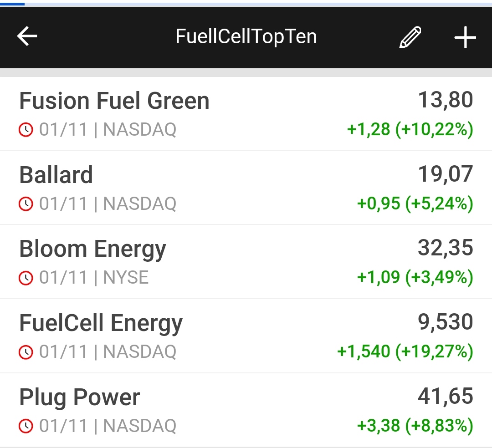Open the pencil edit watchlist icon

[x=410, y=37]
